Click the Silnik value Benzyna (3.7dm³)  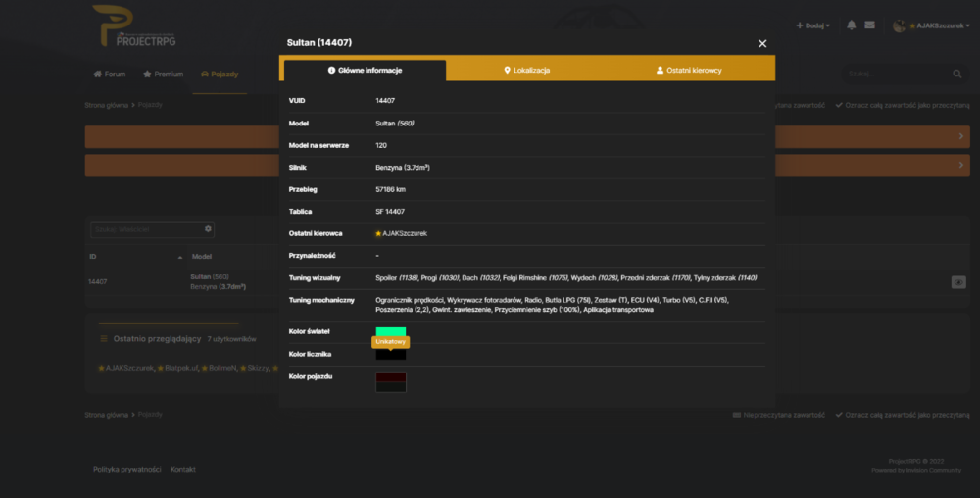click(403, 168)
